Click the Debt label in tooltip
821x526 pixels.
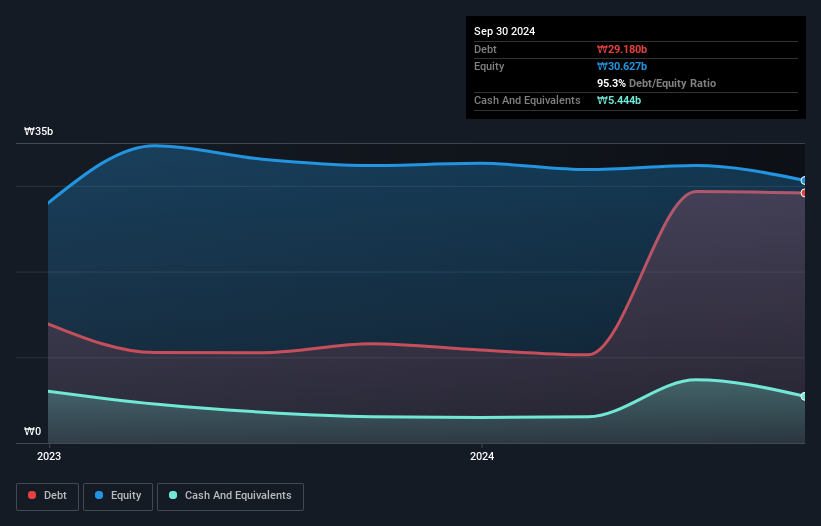tap(485, 49)
